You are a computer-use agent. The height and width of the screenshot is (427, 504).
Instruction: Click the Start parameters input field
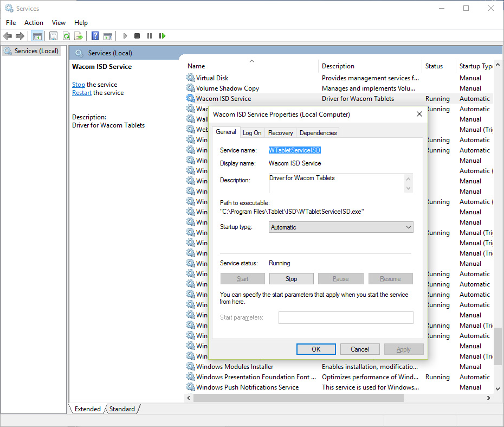[x=346, y=317]
